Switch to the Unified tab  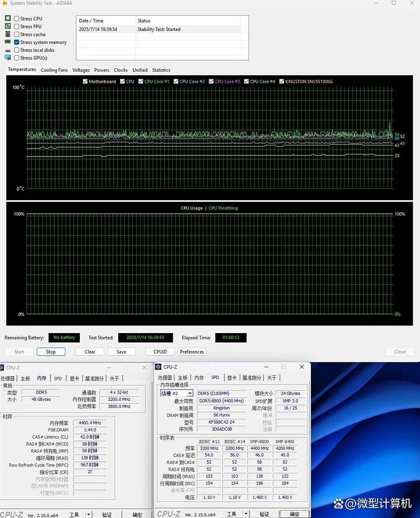tap(140, 70)
